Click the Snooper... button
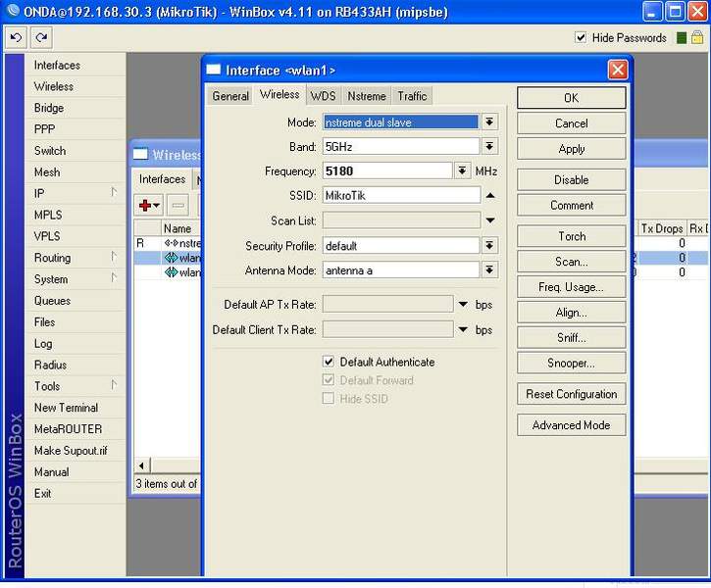The width and height of the screenshot is (711, 588). point(572,363)
